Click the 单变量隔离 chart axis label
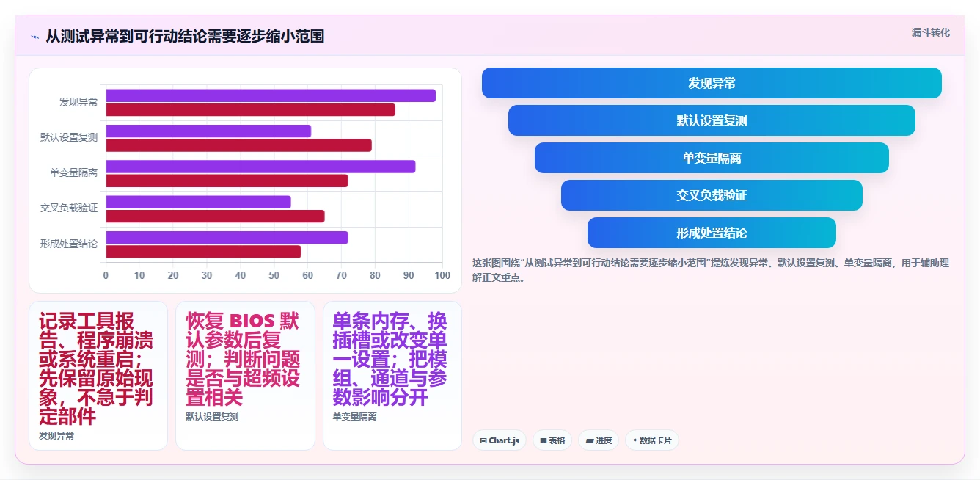Viewport: 980px width, 480px height. click(x=73, y=172)
